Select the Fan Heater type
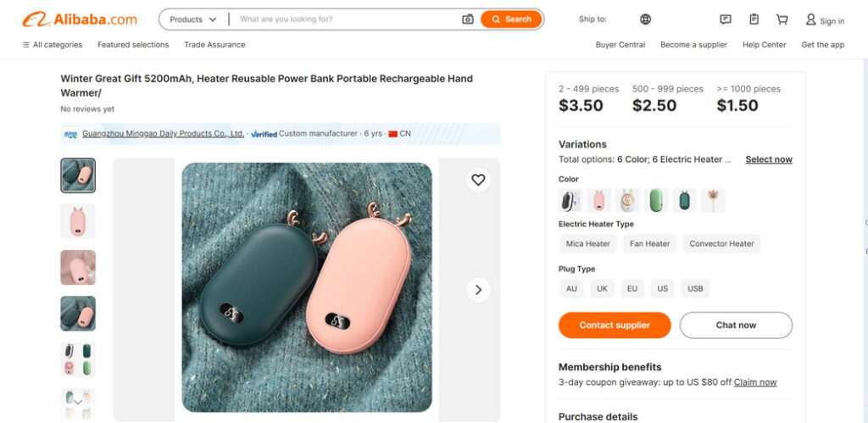The height and width of the screenshot is (423, 868). 649,244
